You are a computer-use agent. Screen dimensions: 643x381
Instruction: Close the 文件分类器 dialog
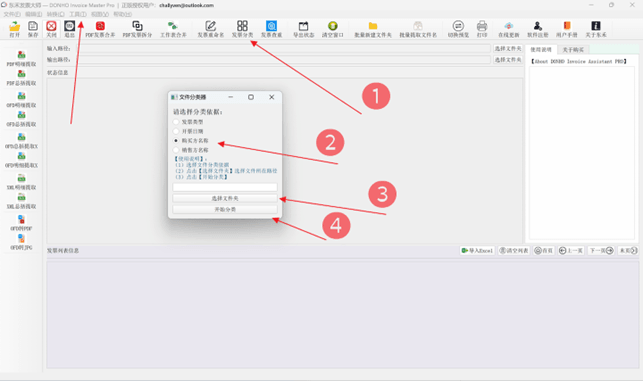271,97
